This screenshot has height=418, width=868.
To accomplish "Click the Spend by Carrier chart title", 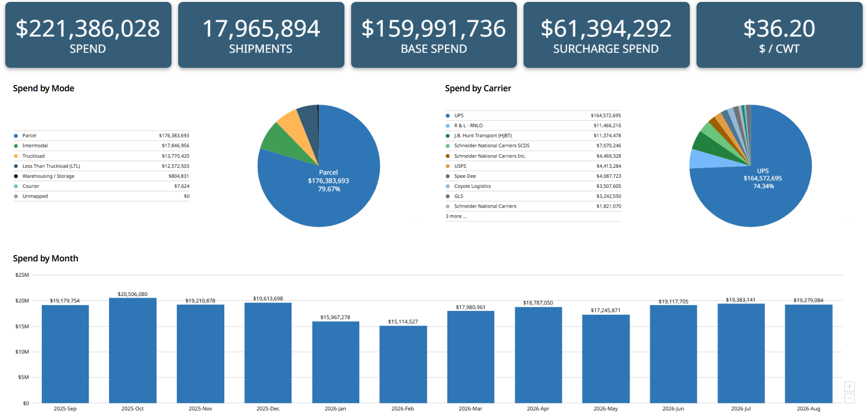I will click(x=478, y=88).
